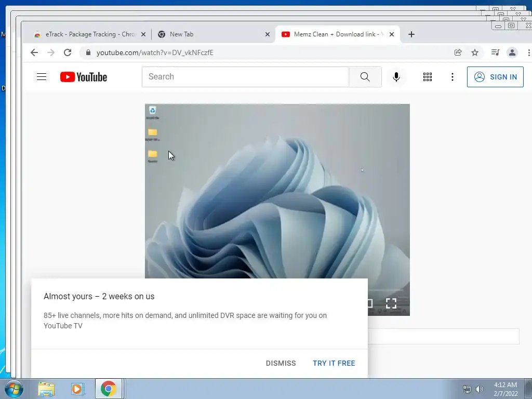
Task: Go to YouTube home via logo
Action: (84, 77)
